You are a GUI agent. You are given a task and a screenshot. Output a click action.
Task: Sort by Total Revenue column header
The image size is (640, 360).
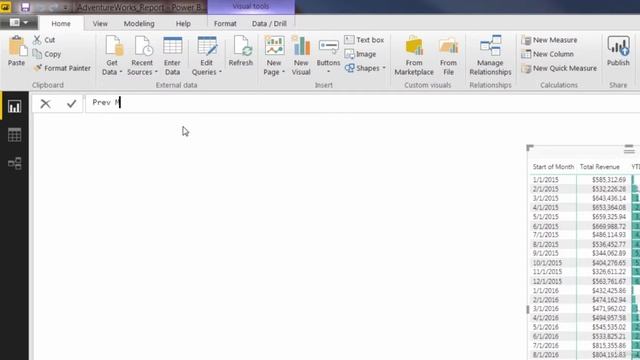click(600, 167)
